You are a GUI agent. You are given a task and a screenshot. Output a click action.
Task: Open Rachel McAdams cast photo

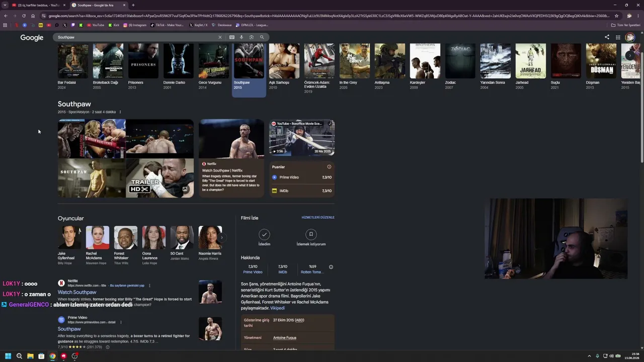click(98, 237)
